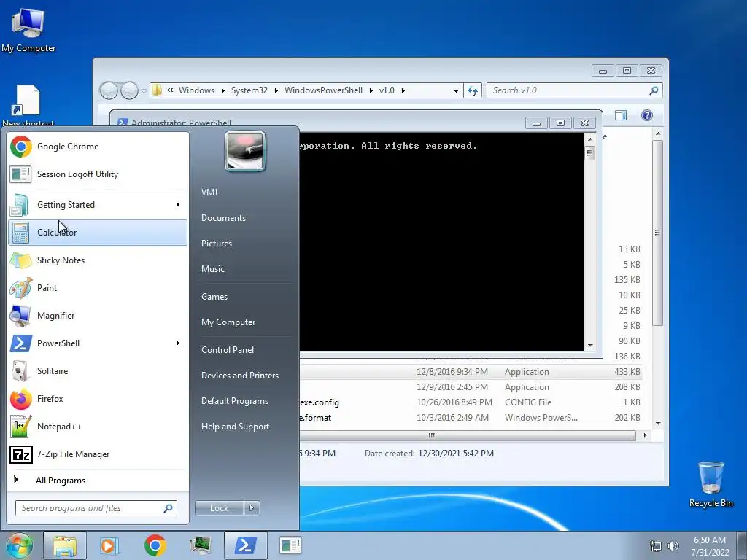The width and height of the screenshot is (747, 560).
Task: Select the 433 KB Application file row
Action: coord(471,372)
